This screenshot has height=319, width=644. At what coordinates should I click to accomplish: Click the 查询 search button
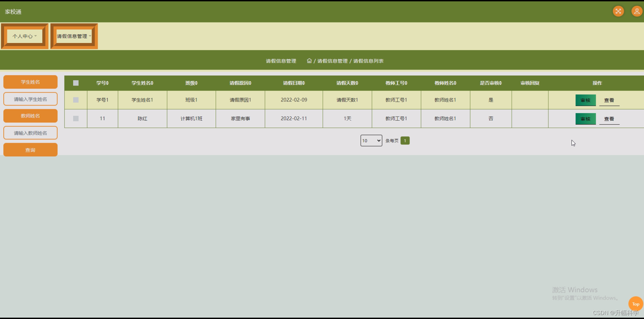[x=30, y=149]
